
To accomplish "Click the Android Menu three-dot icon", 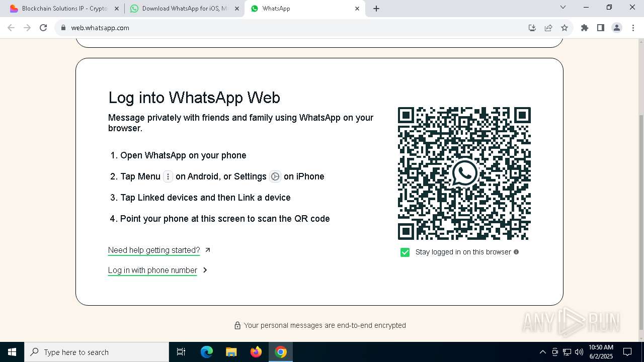I will 168,176.
